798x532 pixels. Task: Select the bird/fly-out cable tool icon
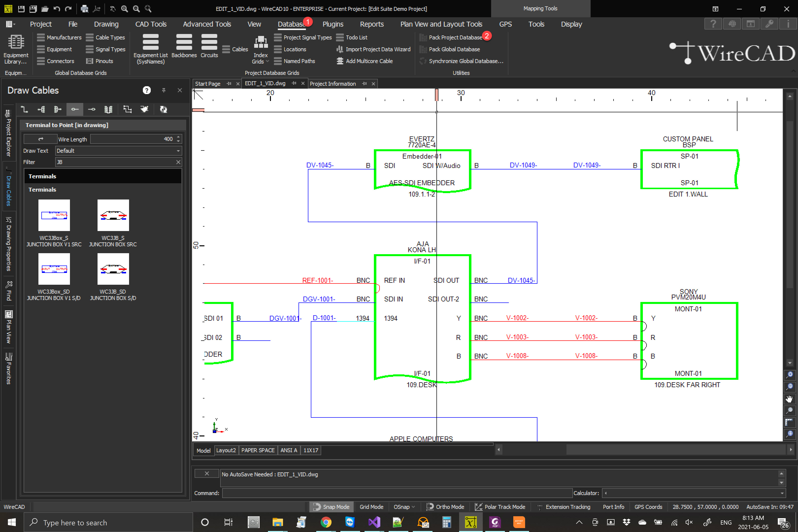pos(145,109)
